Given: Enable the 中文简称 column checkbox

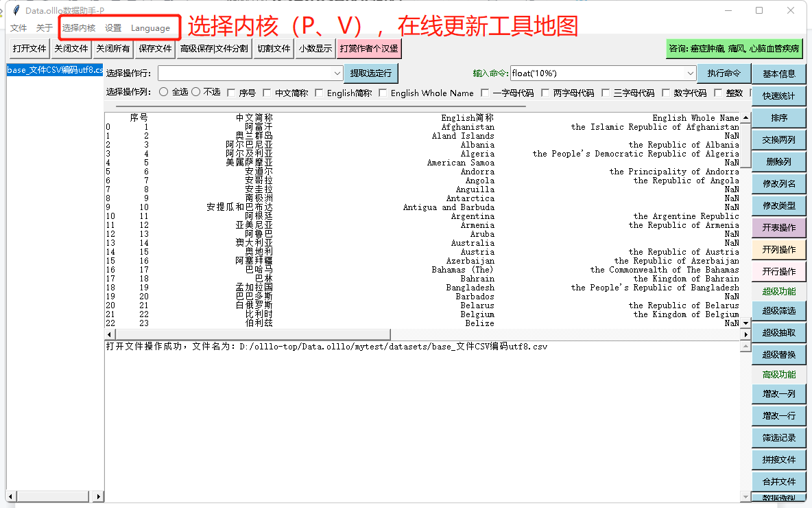Looking at the screenshot, I should [267, 93].
